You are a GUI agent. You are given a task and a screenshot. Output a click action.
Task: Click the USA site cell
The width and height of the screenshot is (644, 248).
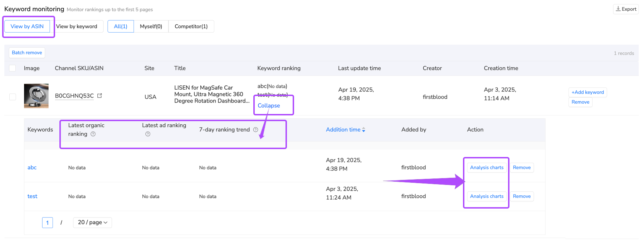(150, 97)
